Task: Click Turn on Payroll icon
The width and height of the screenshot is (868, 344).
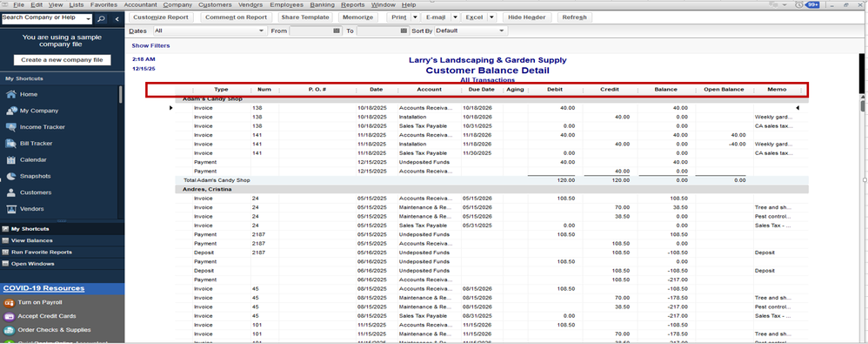Action: [9, 302]
